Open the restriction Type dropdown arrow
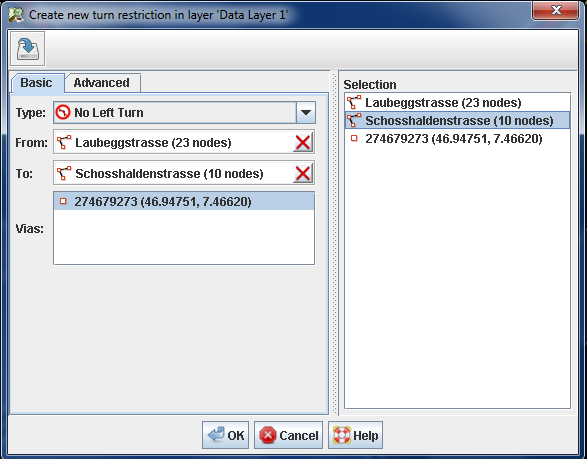Viewport: 587px width, 459px height. (306, 112)
